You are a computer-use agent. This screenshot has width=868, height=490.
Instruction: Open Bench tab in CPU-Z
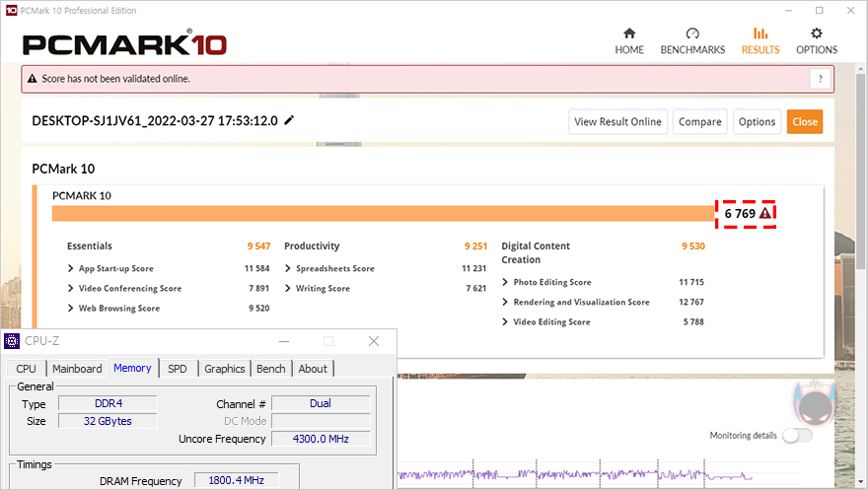click(x=270, y=369)
